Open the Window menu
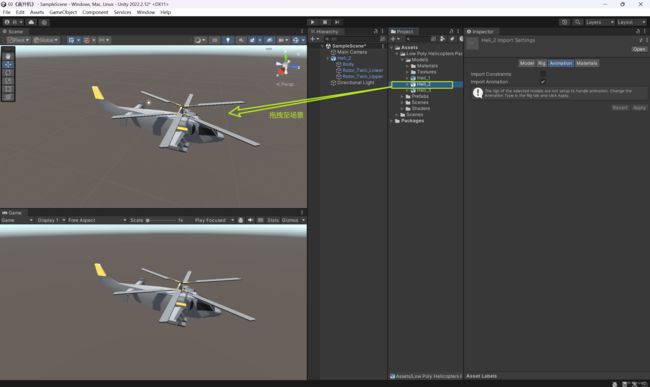650x387 pixels. coord(146,12)
